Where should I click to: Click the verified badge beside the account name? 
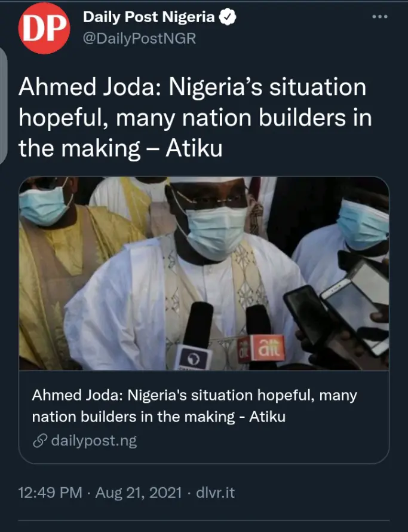coord(228,18)
